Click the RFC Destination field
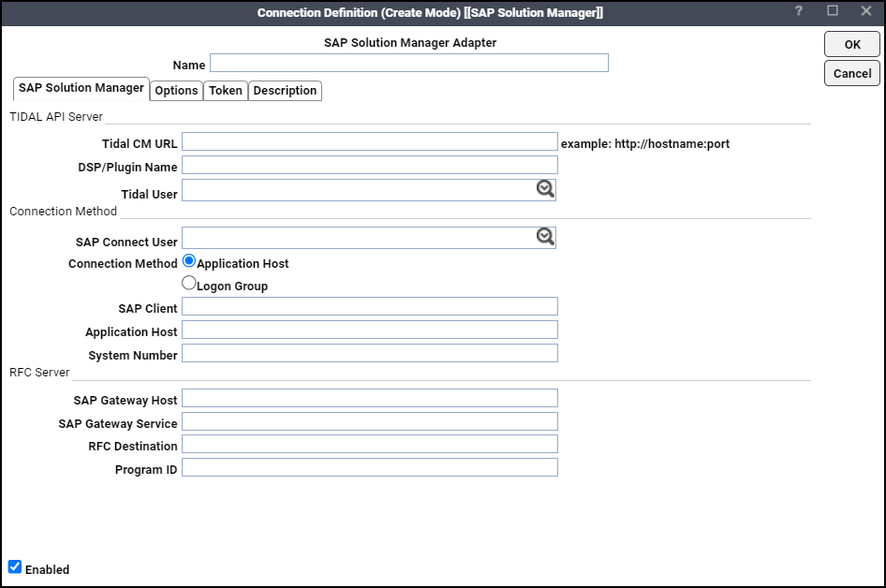 370,444
